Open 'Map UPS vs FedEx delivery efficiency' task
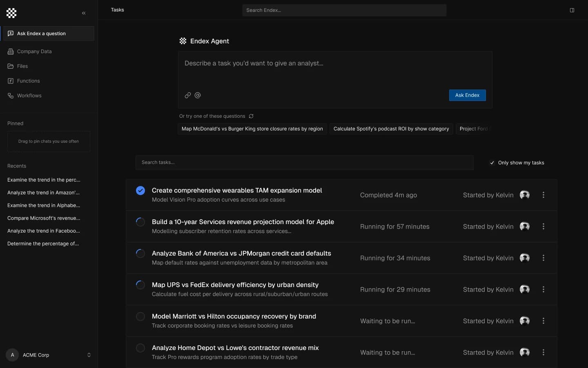 (x=235, y=285)
